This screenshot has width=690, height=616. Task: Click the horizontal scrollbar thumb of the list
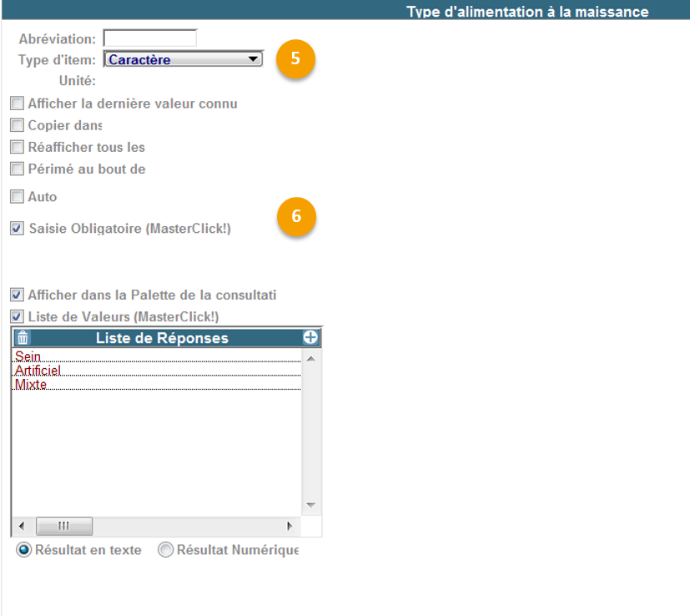(63, 527)
